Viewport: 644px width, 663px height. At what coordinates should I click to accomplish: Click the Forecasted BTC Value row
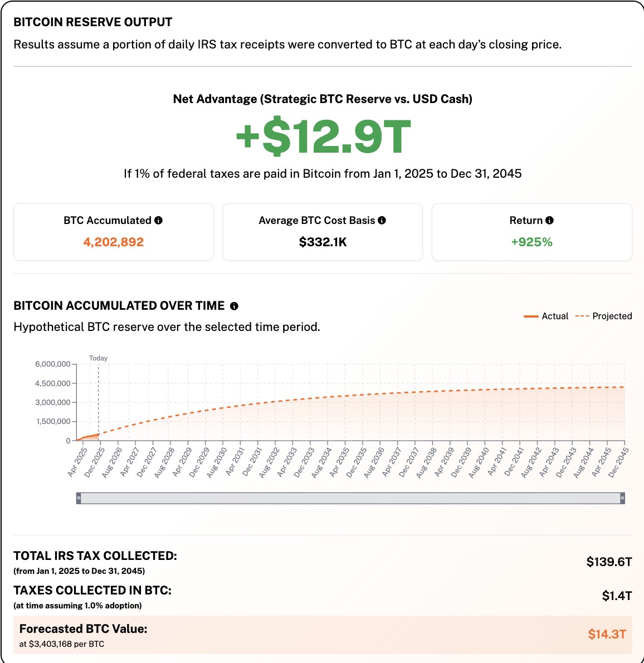coord(323,635)
